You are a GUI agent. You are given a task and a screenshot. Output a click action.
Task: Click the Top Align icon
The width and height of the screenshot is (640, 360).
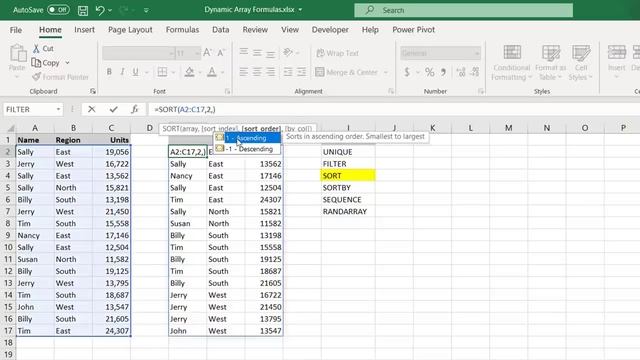tap(244, 52)
